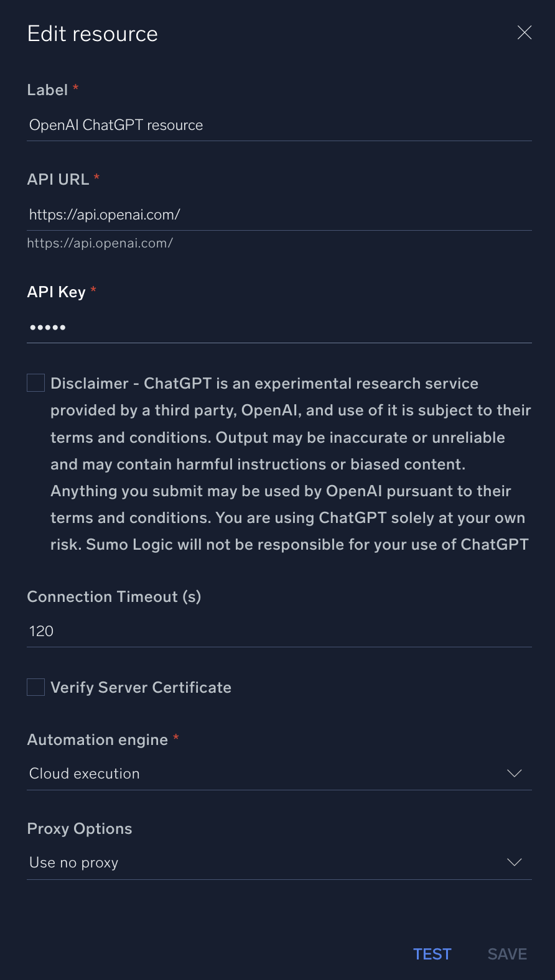Accept the ChatGPT disclaimer checkbox
The height and width of the screenshot is (980, 555).
click(35, 382)
